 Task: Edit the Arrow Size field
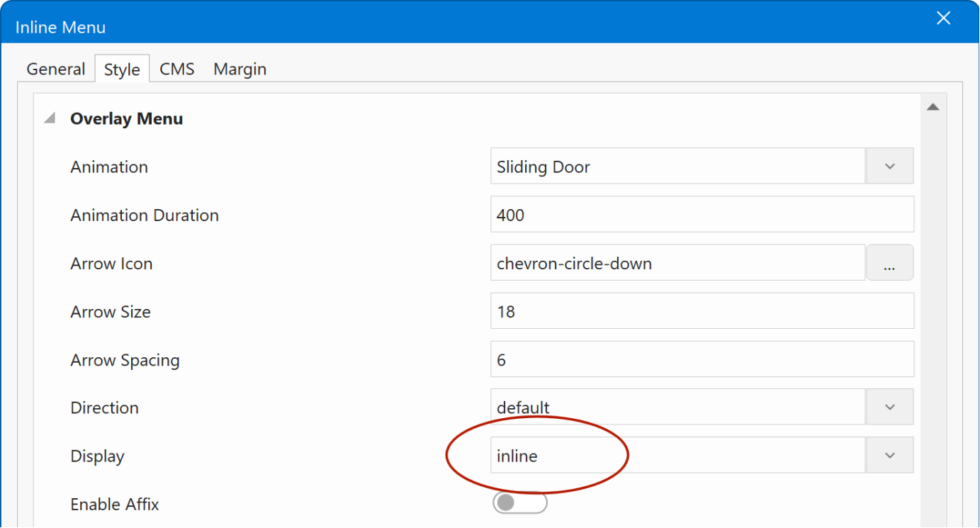click(x=702, y=312)
